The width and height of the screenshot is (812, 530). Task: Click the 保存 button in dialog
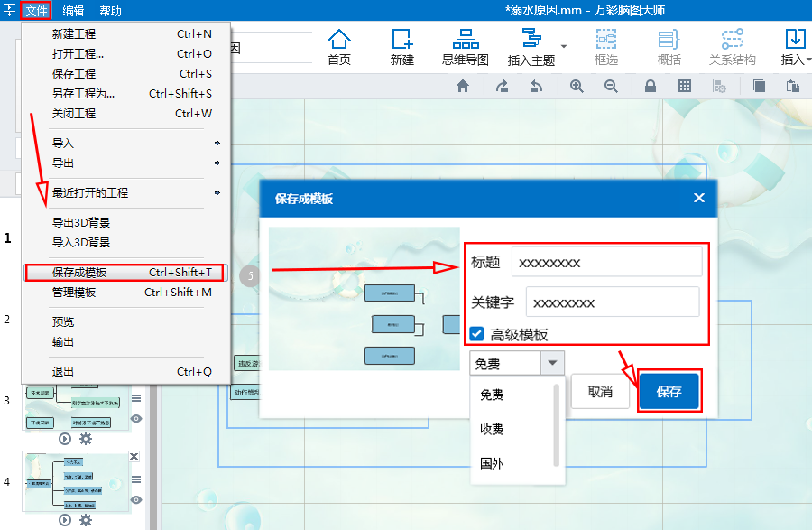pyautogui.click(x=669, y=392)
